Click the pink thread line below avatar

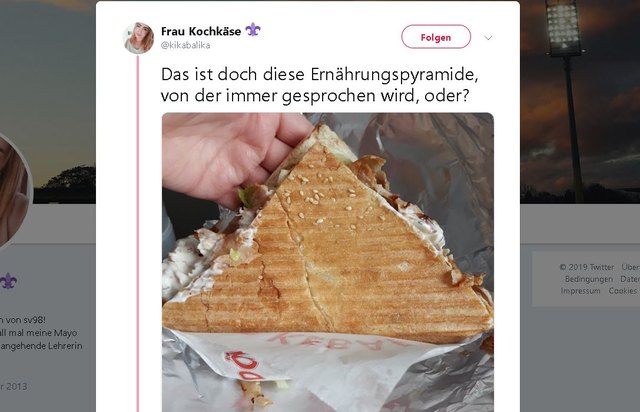138,233
